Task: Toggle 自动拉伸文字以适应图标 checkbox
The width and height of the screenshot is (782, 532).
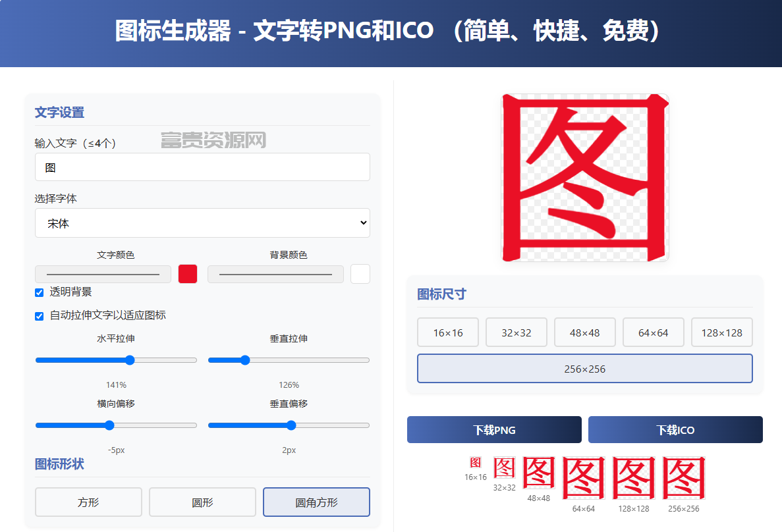Action: tap(40, 316)
